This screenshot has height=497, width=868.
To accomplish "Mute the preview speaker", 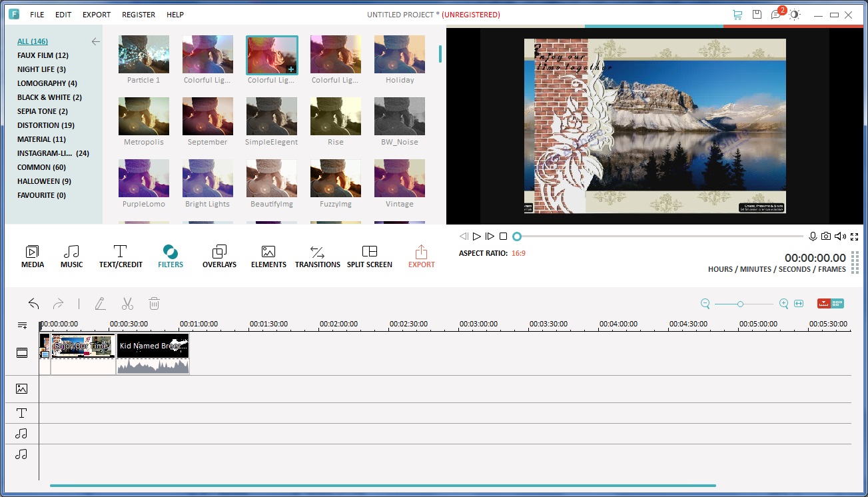I will [x=841, y=236].
